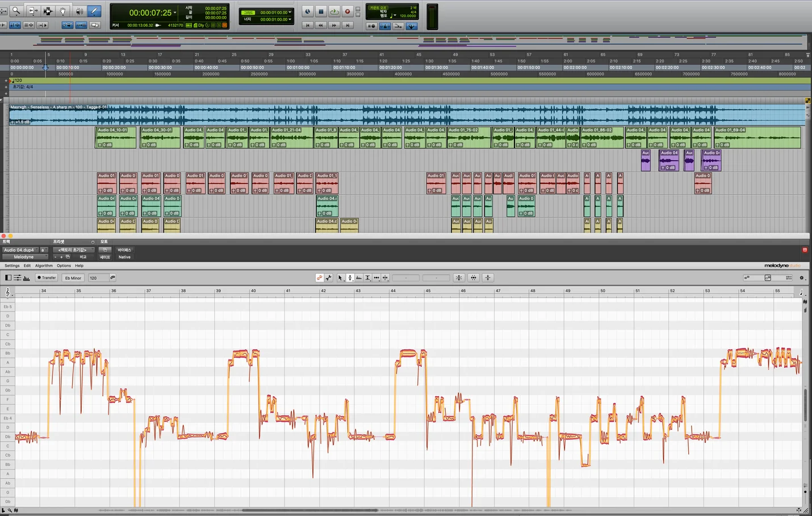Screen dimensions: 812x516
Task: Click the Return to Zero button
Action: (x=307, y=25)
